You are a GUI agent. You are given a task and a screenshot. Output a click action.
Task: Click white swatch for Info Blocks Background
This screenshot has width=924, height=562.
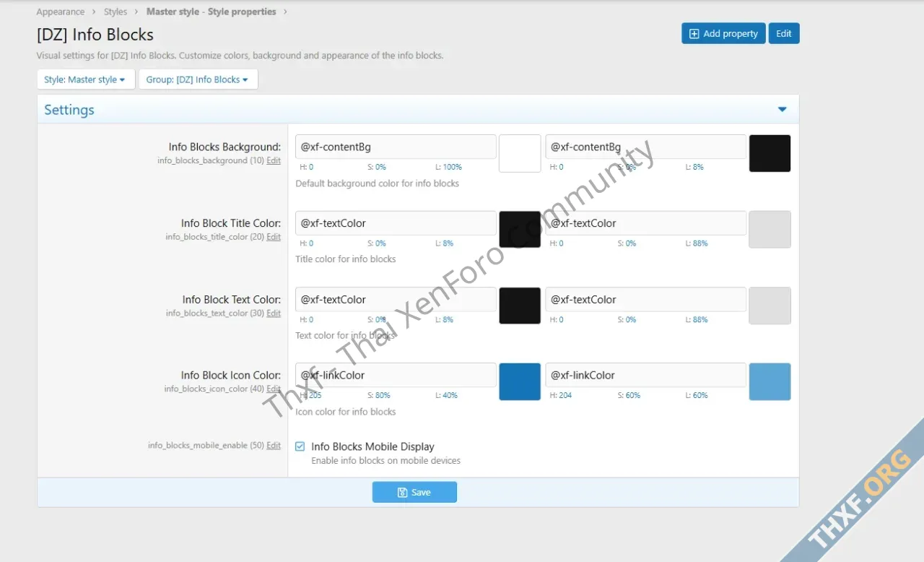tap(520, 153)
